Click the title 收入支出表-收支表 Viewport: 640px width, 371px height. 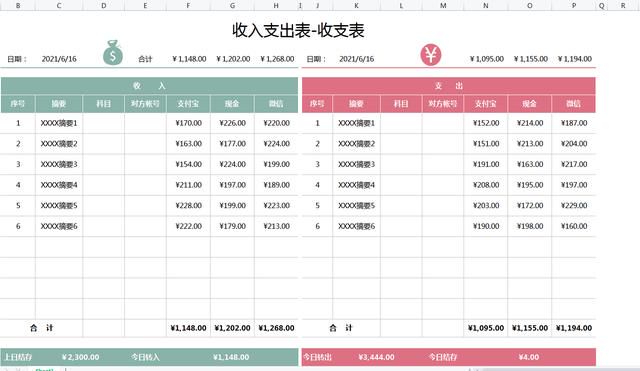[298, 31]
